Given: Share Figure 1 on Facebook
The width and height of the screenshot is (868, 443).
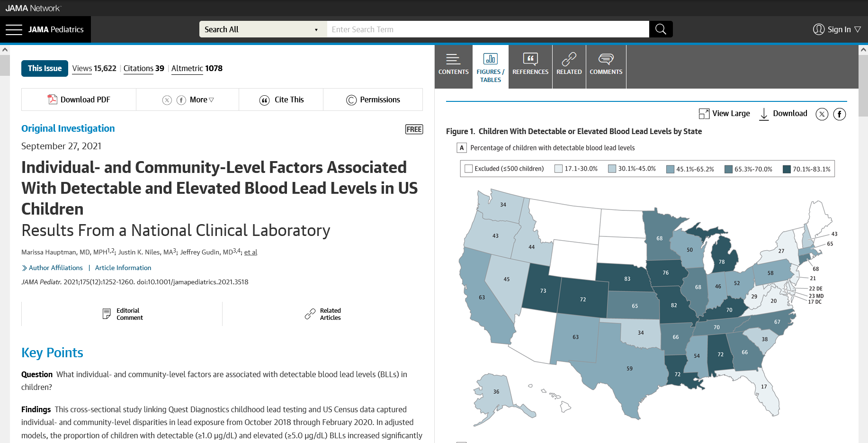Looking at the screenshot, I should [839, 114].
